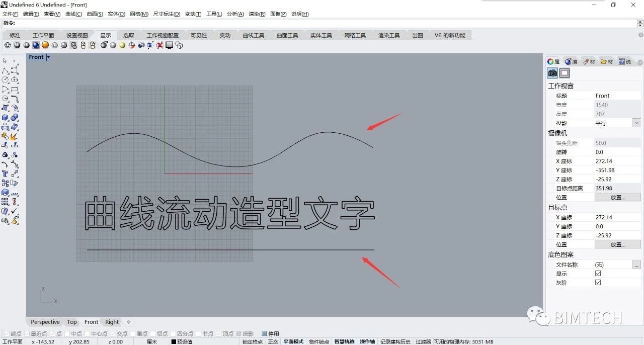Toggle 最近点 nearest snap checkbox

point(27,334)
